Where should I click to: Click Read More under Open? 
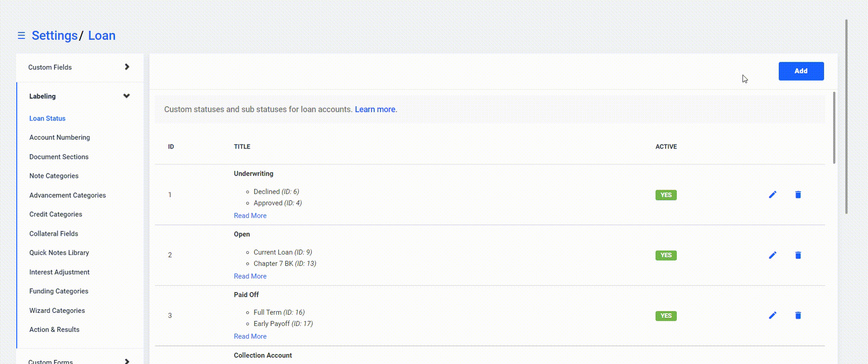tap(250, 276)
